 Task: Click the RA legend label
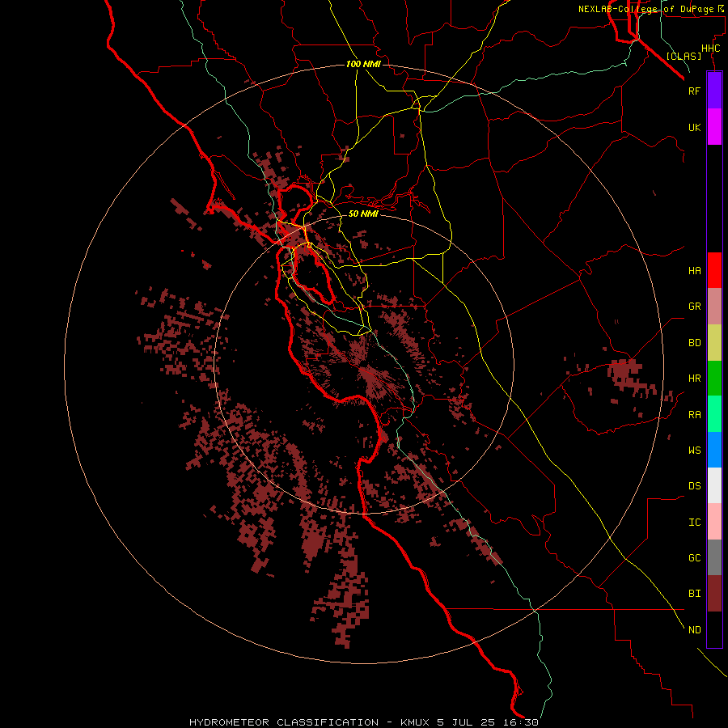pos(694,414)
